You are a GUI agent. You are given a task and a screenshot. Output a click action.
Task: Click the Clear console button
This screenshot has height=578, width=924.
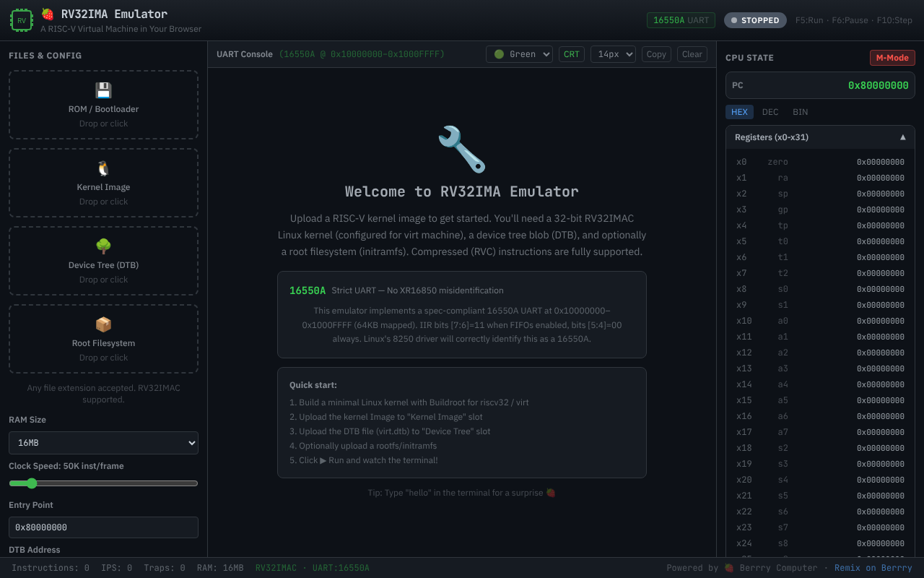click(692, 54)
